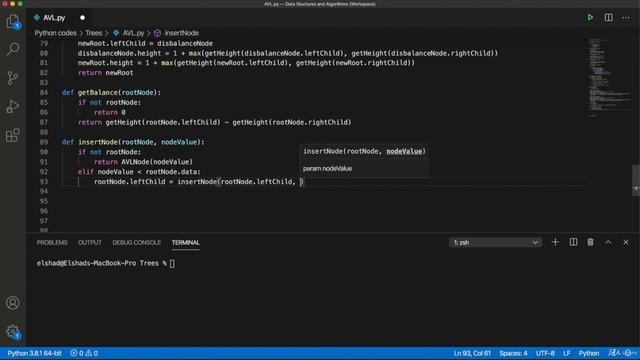Switch to the TERMINAL panel tab
This screenshot has width=640, height=360.
(x=186, y=242)
